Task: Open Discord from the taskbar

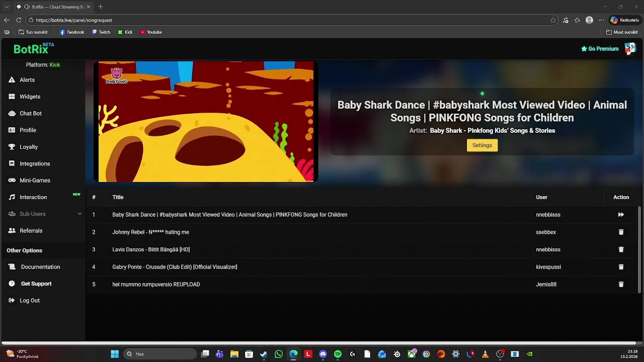Action: tap(323, 354)
